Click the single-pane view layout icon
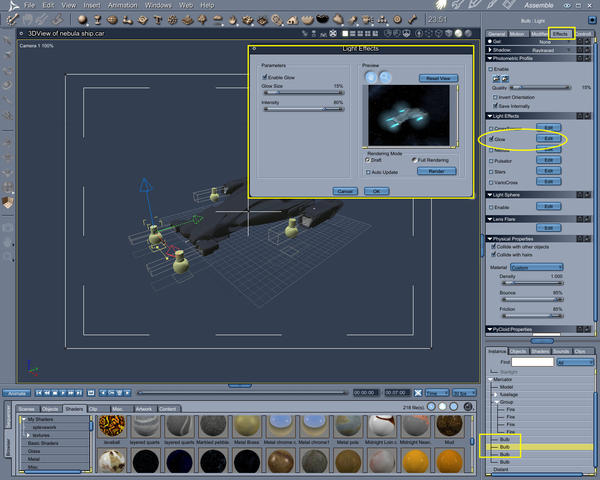This screenshot has height=480, width=600. tap(345, 34)
